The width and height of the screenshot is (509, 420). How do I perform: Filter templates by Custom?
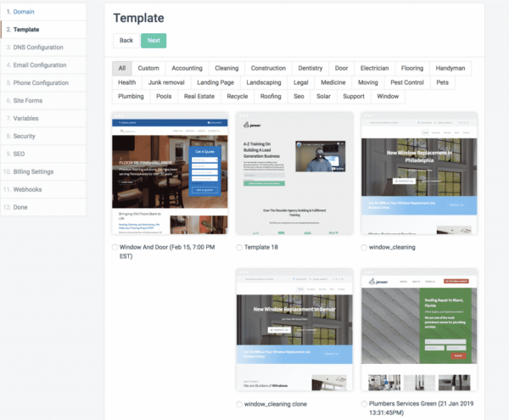click(148, 69)
